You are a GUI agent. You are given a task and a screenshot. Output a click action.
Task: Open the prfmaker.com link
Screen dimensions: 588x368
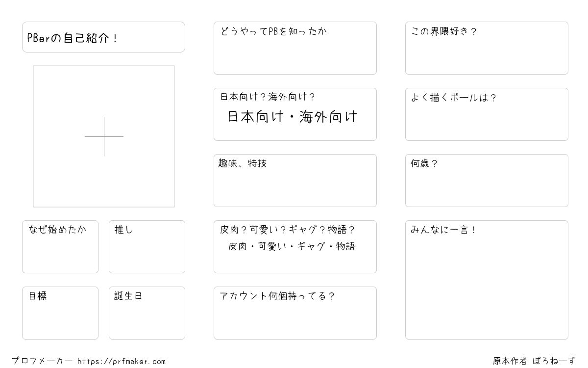coord(122,362)
